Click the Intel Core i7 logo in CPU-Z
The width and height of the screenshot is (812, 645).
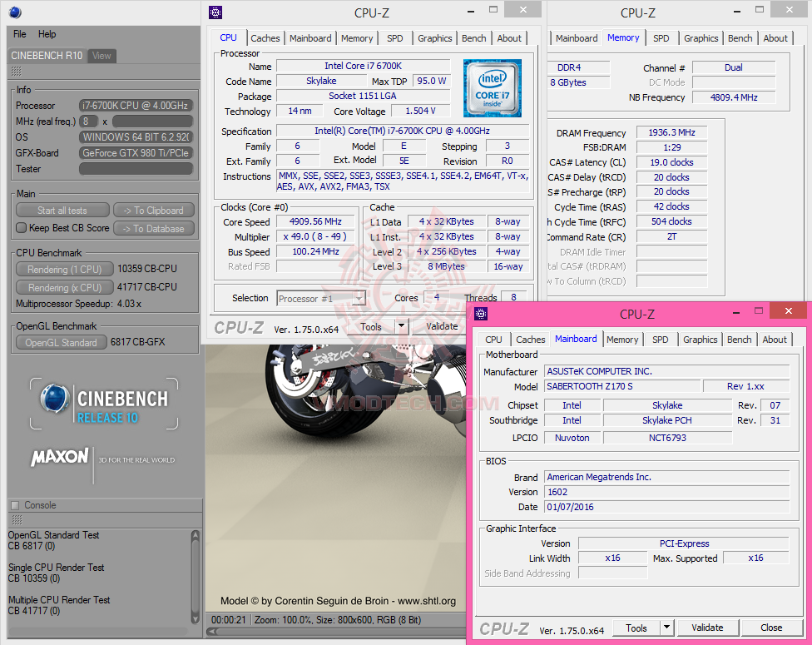click(492, 87)
